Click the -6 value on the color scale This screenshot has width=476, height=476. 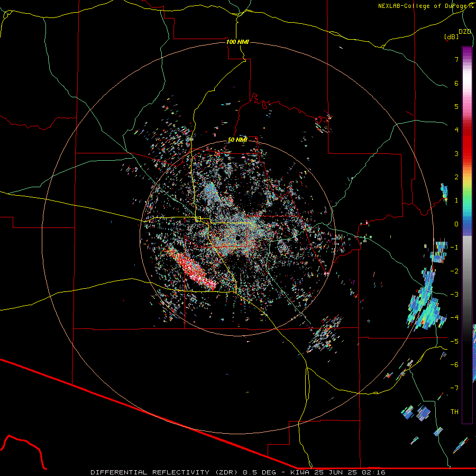[454, 365]
